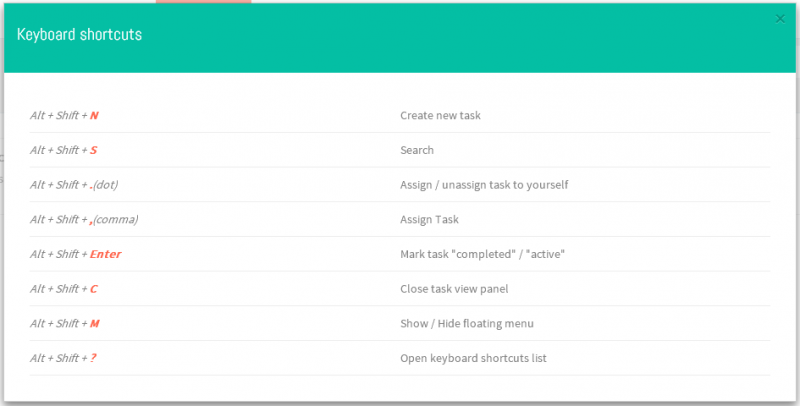Click the Assign Task description

tap(429, 219)
